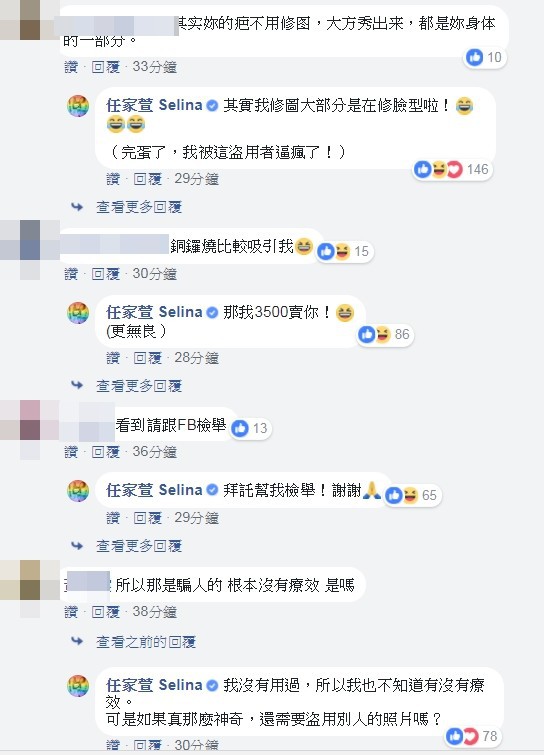This screenshot has width=544, height=755.
Task: Open the reaction count showing 86
Action: pyautogui.click(x=385, y=334)
